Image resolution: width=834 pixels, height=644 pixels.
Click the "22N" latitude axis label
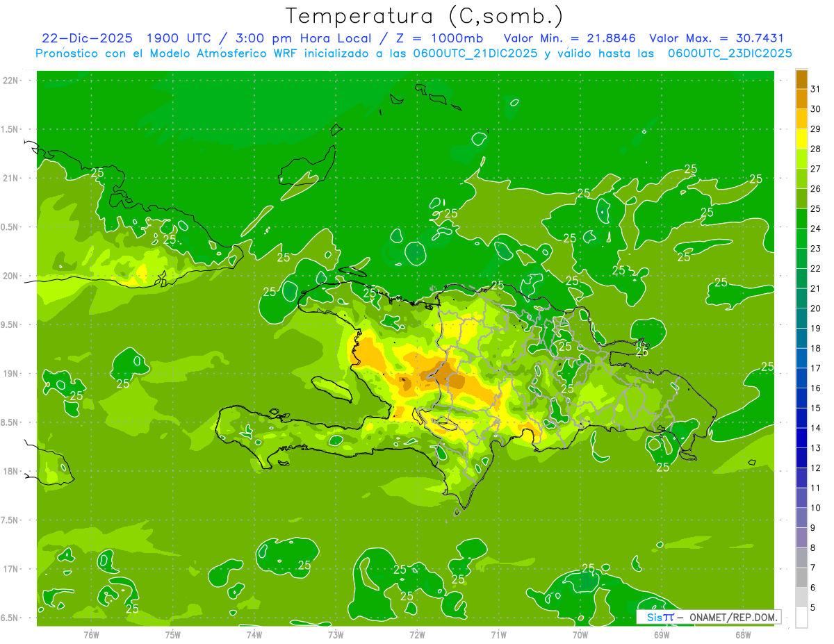[10, 81]
